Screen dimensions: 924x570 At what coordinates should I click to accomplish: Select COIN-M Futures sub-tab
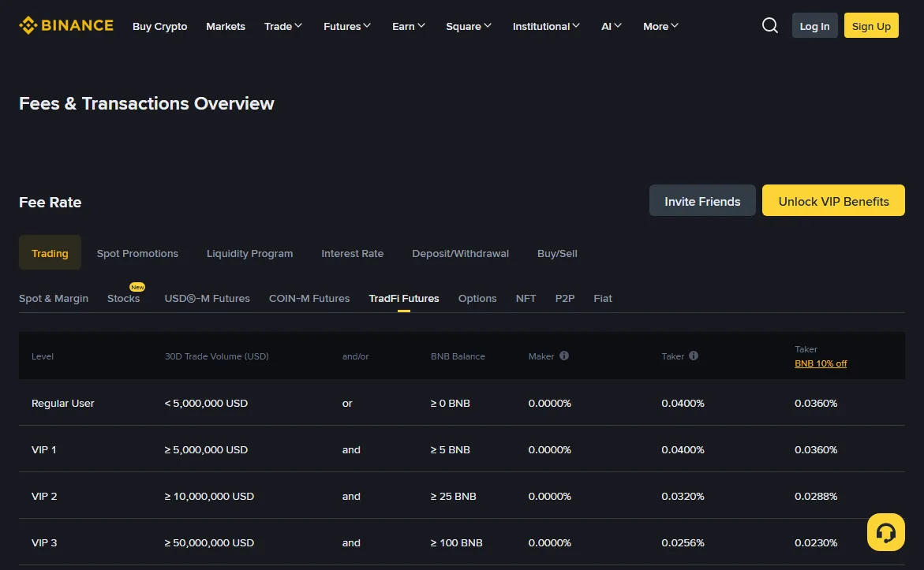click(x=309, y=298)
